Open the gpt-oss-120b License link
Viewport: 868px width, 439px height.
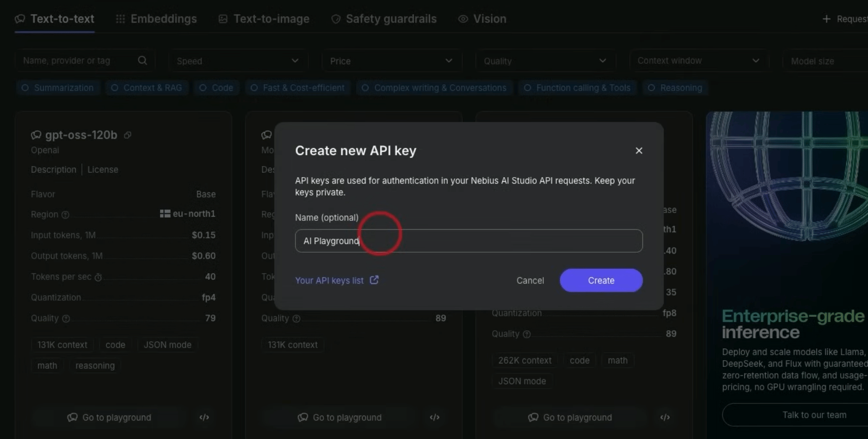[x=103, y=170]
